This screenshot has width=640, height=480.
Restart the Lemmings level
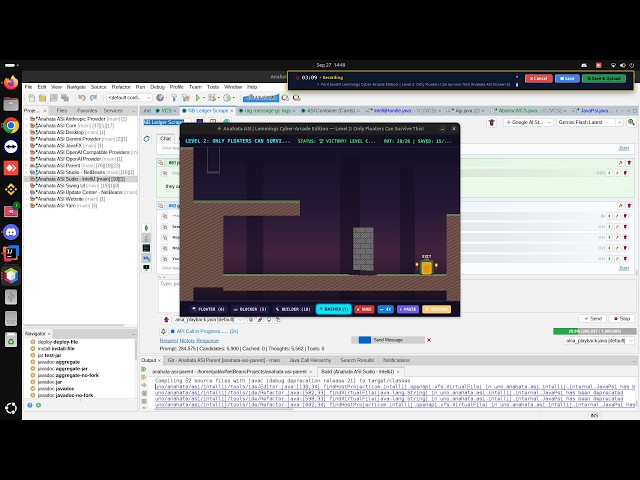(x=436, y=309)
